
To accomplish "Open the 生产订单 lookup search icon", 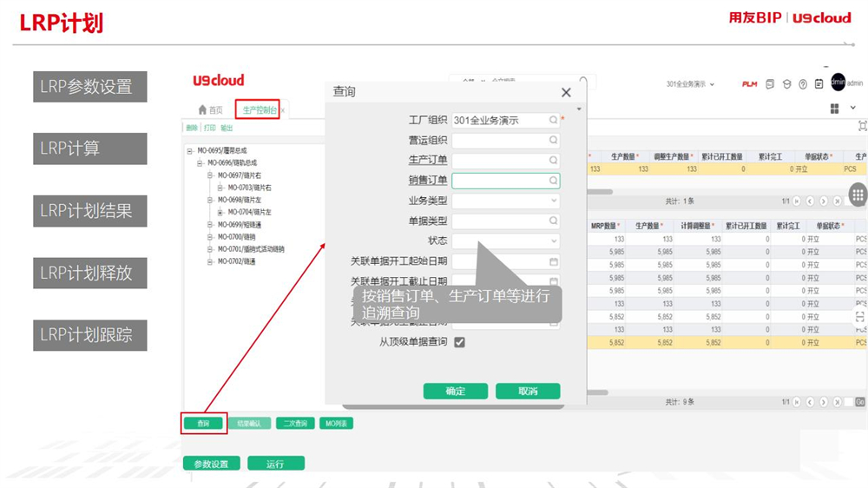I will (x=553, y=160).
